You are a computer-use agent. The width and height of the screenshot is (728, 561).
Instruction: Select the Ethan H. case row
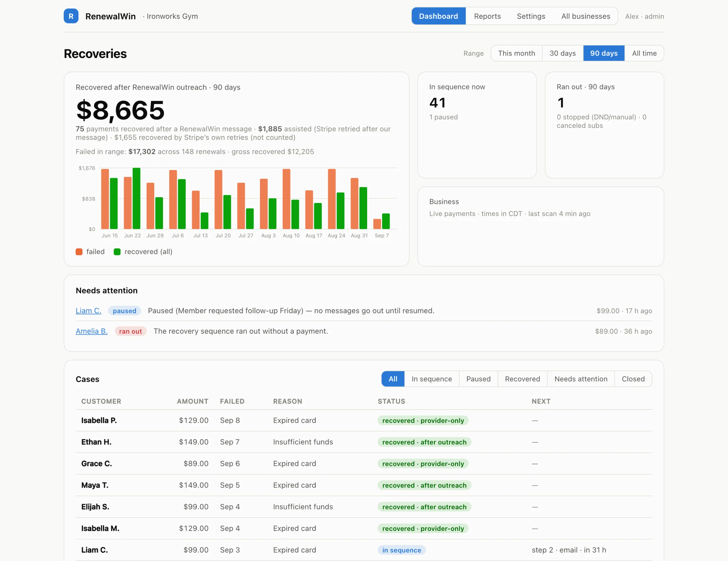click(364, 442)
